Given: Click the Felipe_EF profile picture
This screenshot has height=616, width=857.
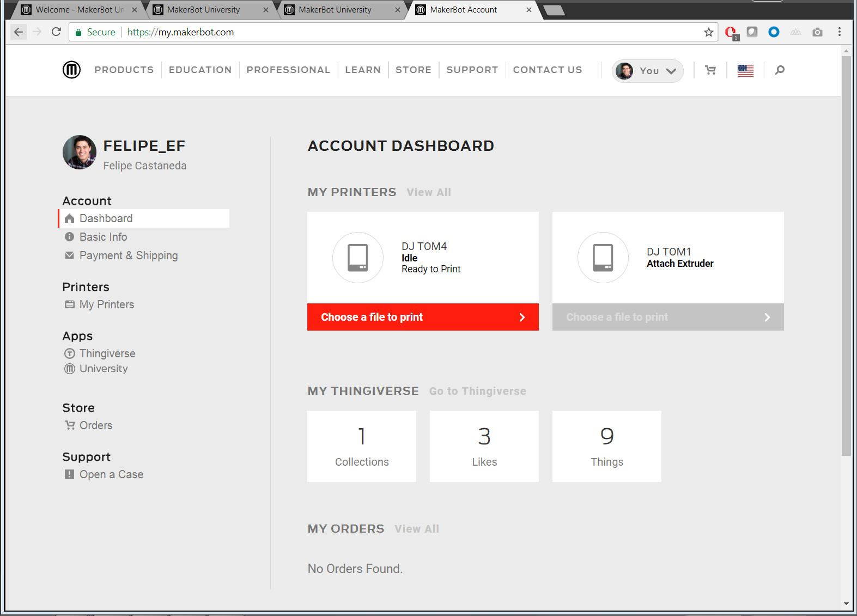Looking at the screenshot, I should pyautogui.click(x=80, y=153).
